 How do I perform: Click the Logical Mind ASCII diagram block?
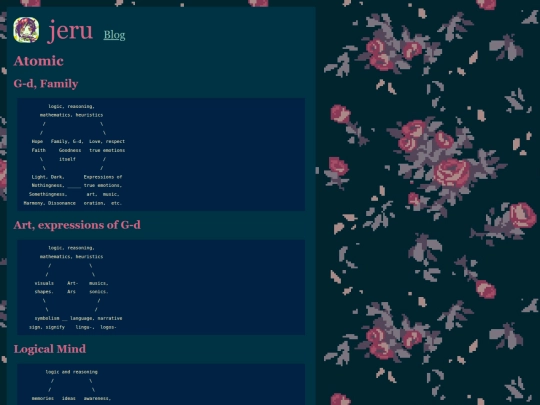click(x=161, y=384)
